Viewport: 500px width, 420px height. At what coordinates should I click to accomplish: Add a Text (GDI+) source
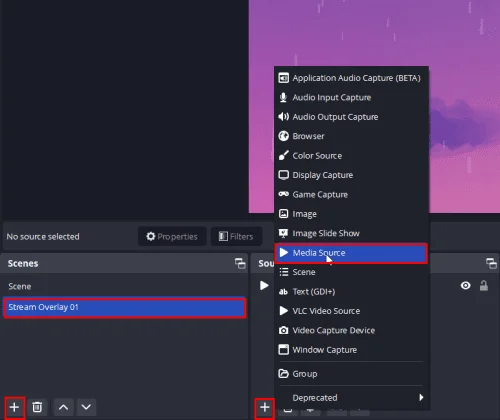tap(351, 292)
